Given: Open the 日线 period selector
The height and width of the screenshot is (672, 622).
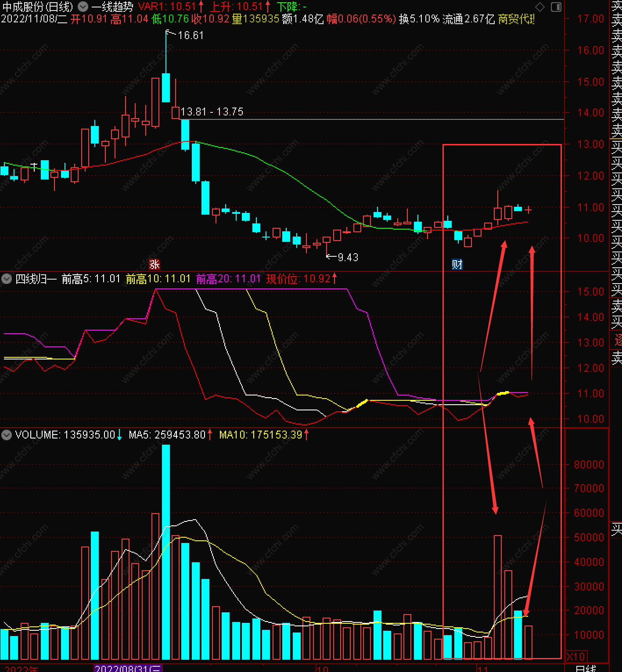Looking at the screenshot, I should [x=586, y=668].
